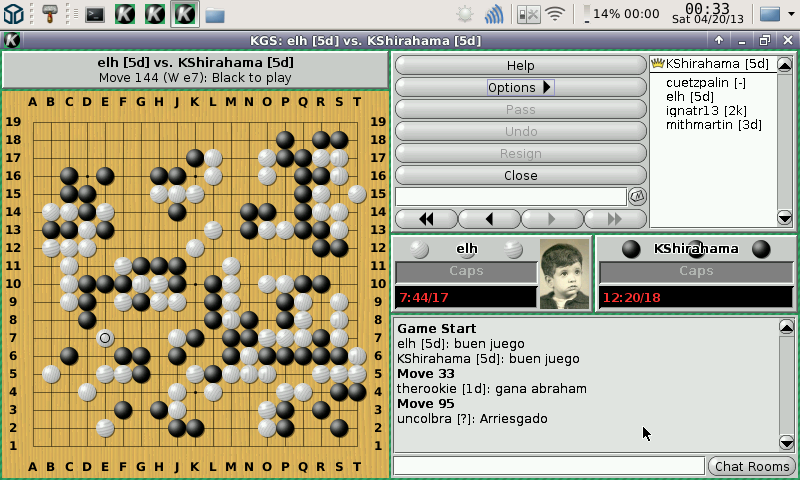Step back one move with left arrow

tap(489, 219)
